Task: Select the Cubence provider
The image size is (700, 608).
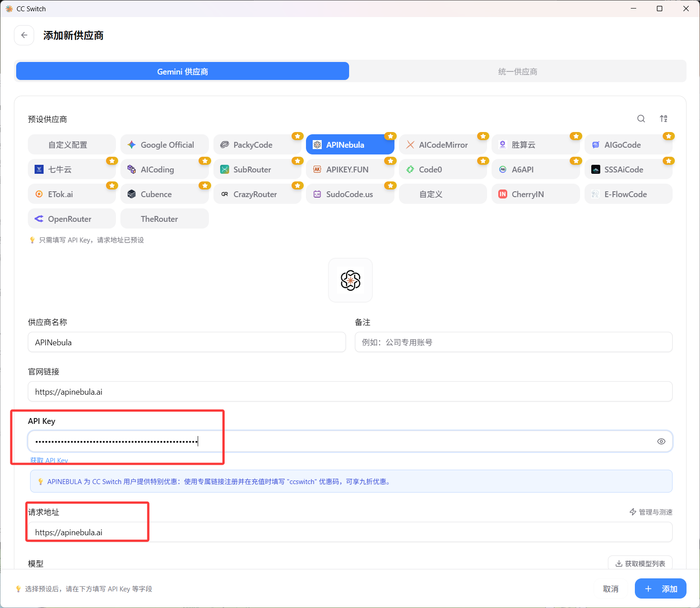Action: (164, 194)
